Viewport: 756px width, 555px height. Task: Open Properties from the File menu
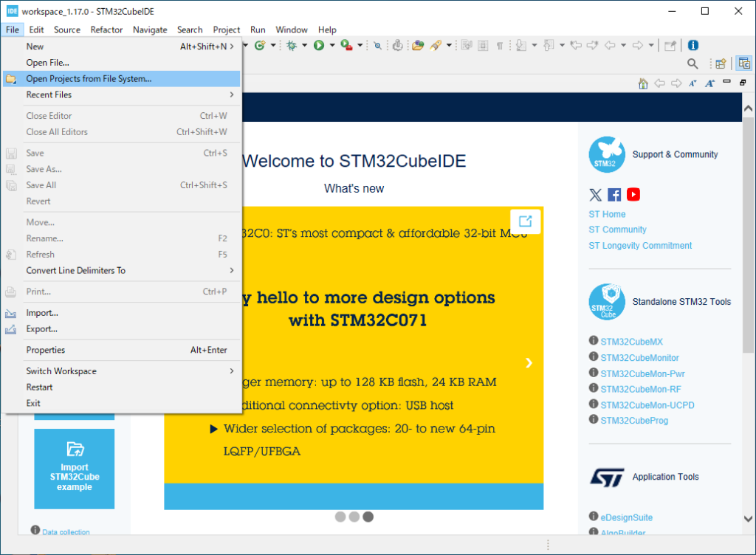point(122,350)
